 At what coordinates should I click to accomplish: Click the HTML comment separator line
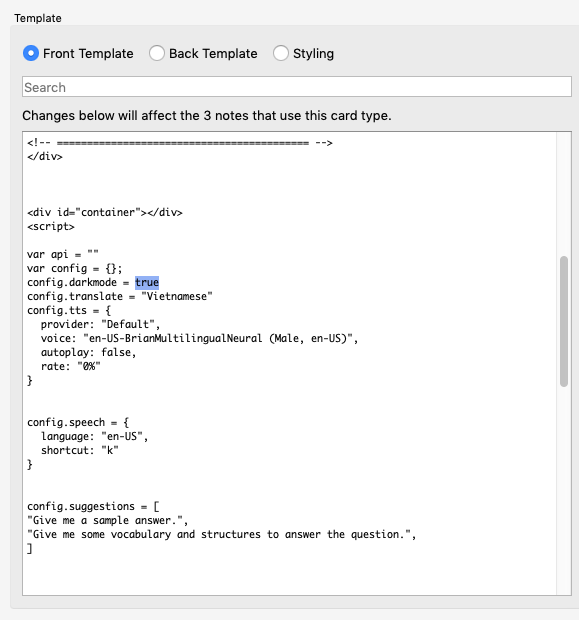(x=180, y=143)
